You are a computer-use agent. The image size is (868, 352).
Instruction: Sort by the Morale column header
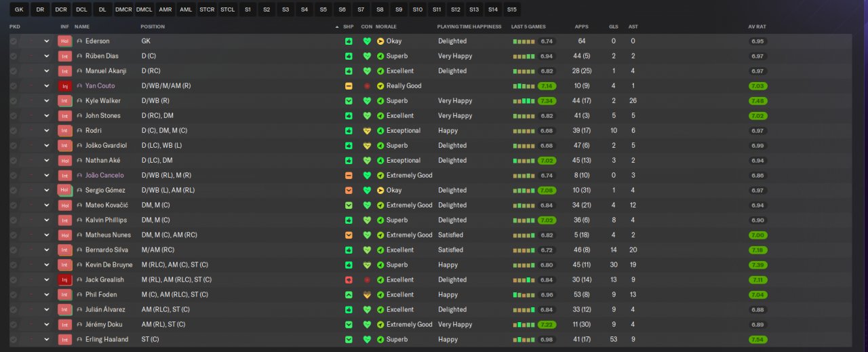coord(386,26)
